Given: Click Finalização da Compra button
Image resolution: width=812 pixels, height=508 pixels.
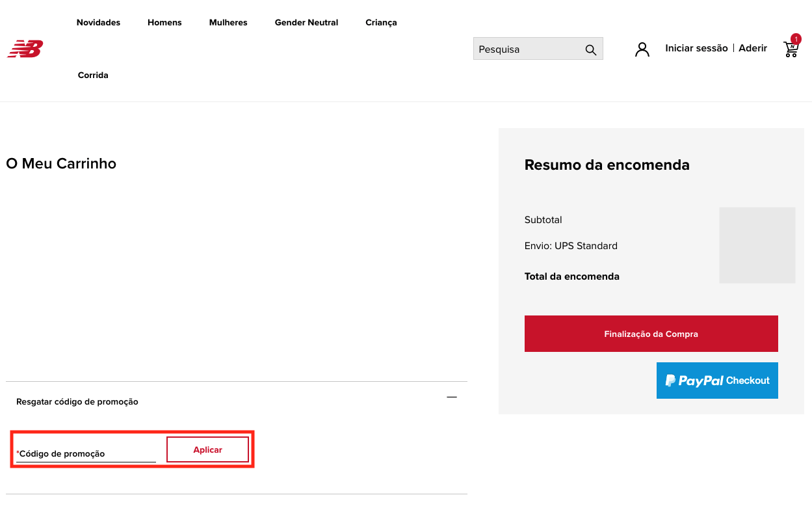Looking at the screenshot, I should coord(651,334).
